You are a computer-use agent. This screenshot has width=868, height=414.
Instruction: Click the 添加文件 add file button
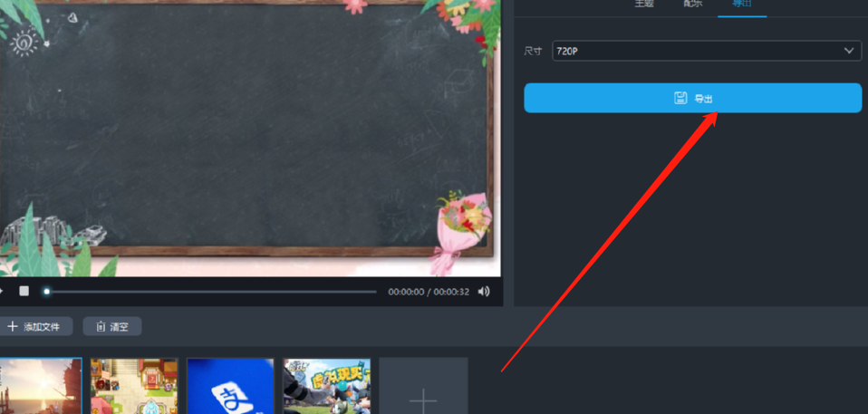pos(35,326)
